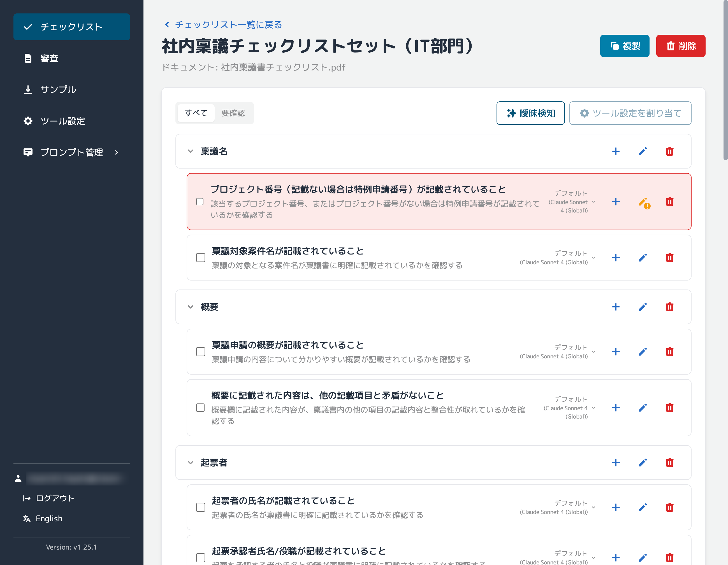Check the 起票承認者氏名/役職 item checkbox
Viewport: 728px width, 565px height.
pyautogui.click(x=200, y=558)
